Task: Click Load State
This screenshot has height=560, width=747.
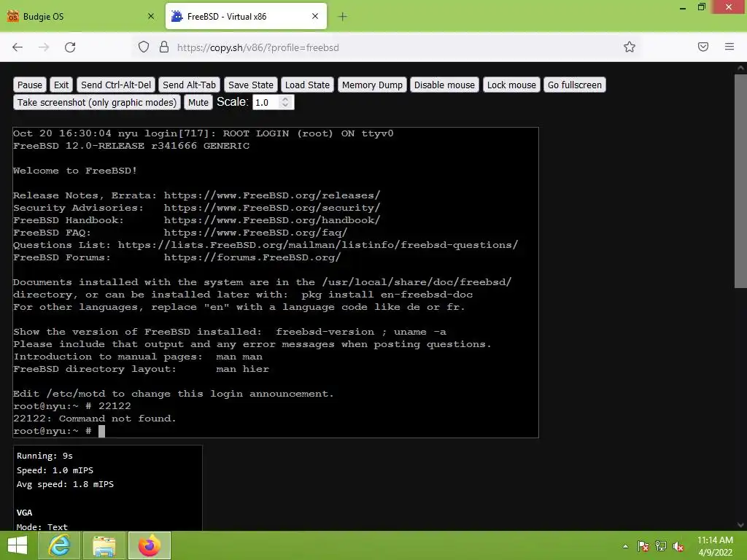Action: tap(307, 85)
